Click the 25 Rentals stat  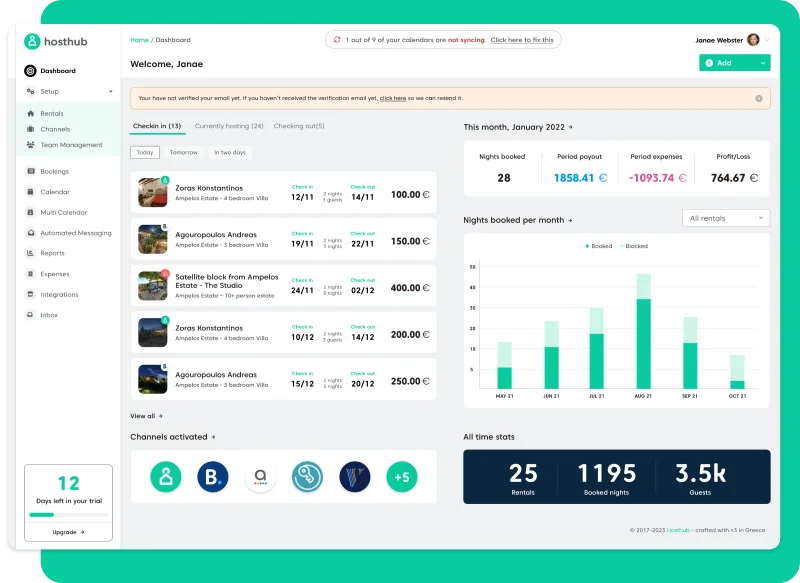pyautogui.click(x=523, y=478)
